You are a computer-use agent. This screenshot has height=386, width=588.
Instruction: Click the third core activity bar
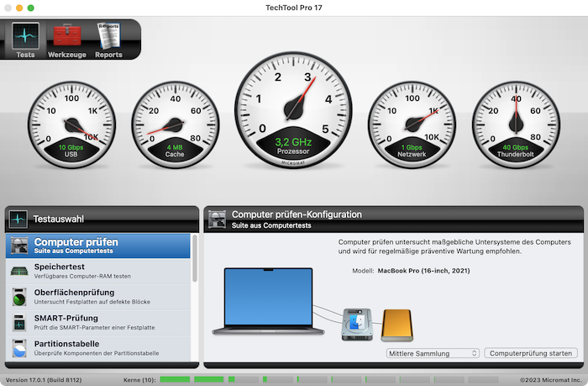(244, 379)
